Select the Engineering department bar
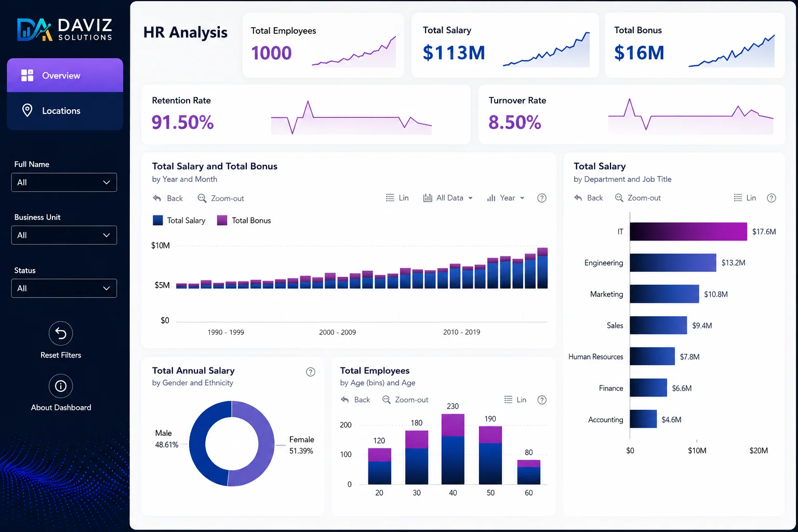Viewport: 798px width, 532px height. coord(673,263)
